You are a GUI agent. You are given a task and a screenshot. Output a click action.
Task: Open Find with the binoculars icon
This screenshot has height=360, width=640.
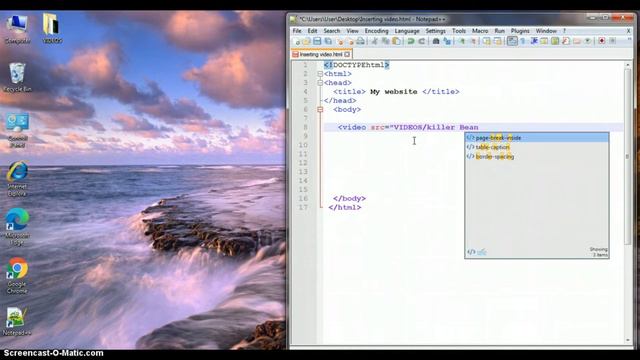(436, 41)
